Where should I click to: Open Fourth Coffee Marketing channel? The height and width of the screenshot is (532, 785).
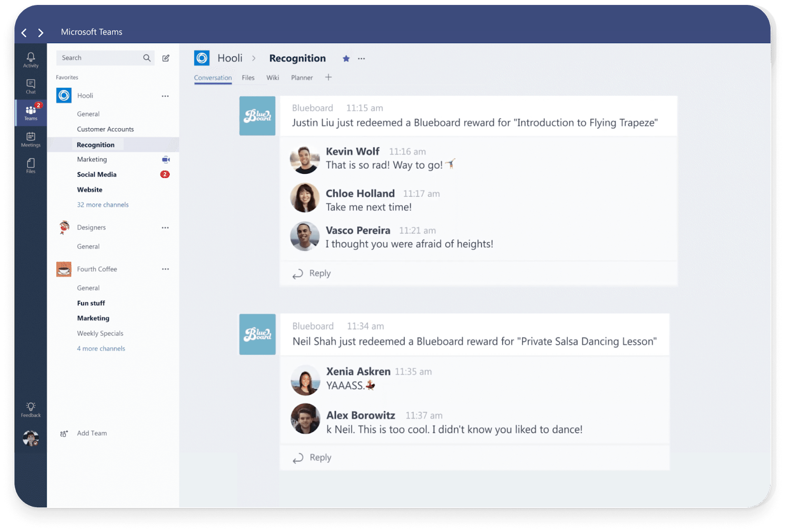click(93, 318)
